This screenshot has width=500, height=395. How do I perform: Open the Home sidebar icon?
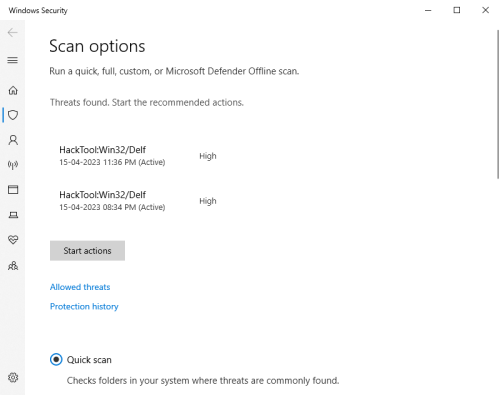pyautogui.click(x=13, y=90)
